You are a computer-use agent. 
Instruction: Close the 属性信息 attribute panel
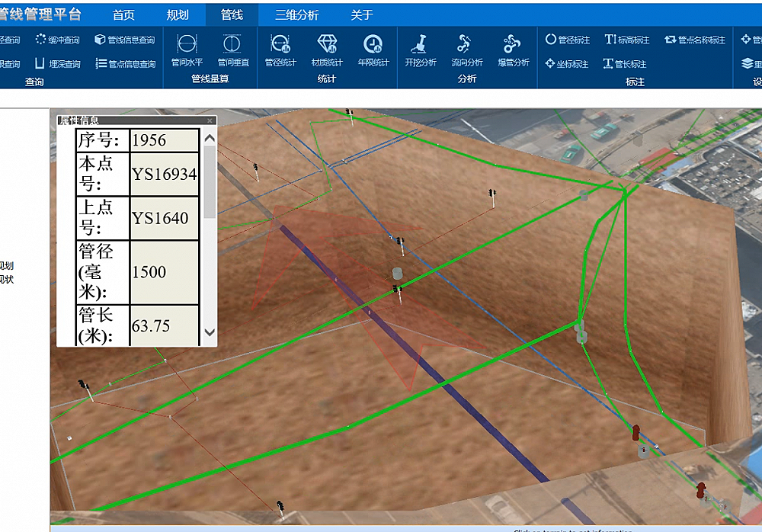click(x=210, y=120)
